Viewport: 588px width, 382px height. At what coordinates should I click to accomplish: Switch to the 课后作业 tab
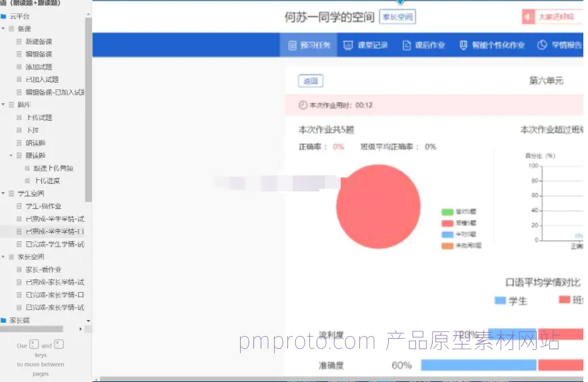424,45
